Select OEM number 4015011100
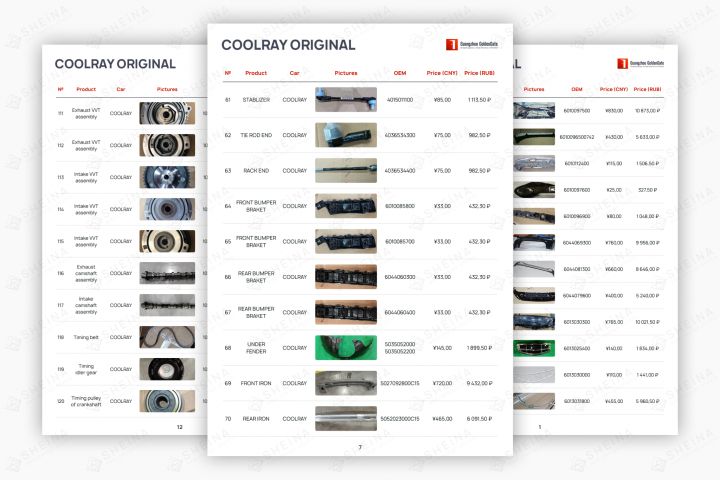This screenshot has width=720, height=480. tap(400, 100)
